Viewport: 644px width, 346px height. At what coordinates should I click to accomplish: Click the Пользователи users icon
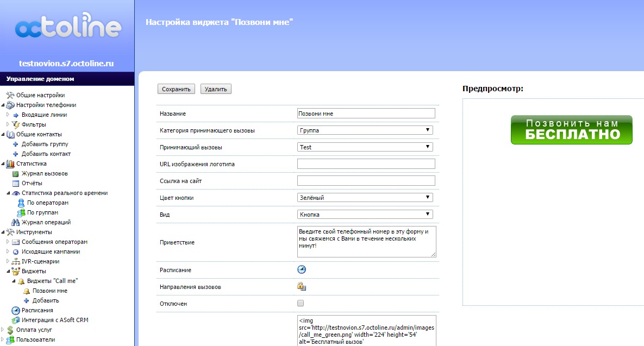coord(10,340)
